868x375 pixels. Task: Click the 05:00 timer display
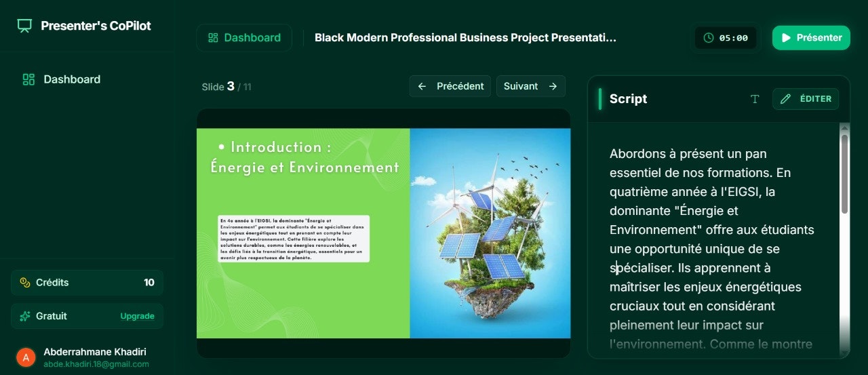tap(725, 38)
